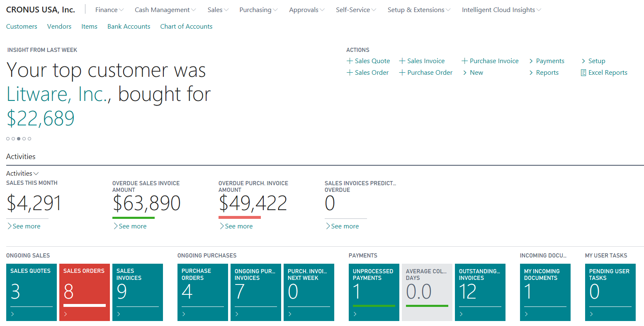
Task: Click the arrow on Pending User Tasks tile
Action: click(591, 314)
